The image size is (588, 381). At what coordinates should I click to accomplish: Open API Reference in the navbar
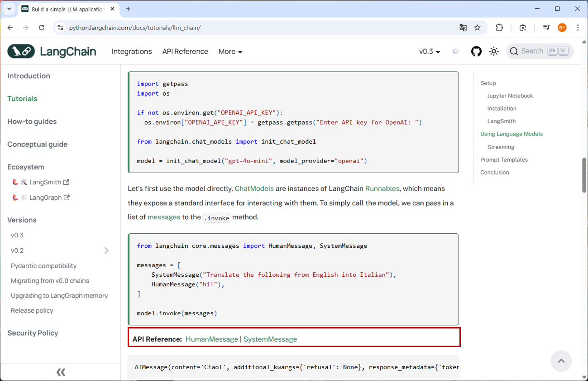(x=185, y=51)
